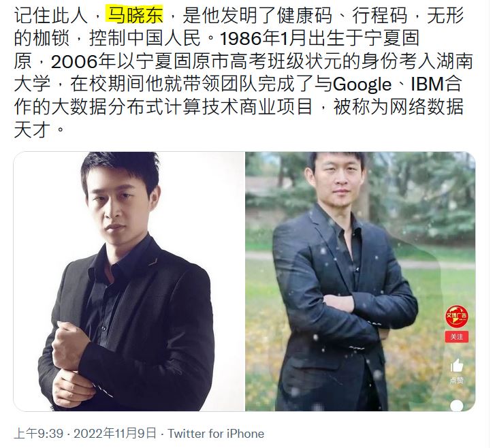Click the 健康码 text in first line
Viewport: 495px width, 448px height.
pos(305,15)
